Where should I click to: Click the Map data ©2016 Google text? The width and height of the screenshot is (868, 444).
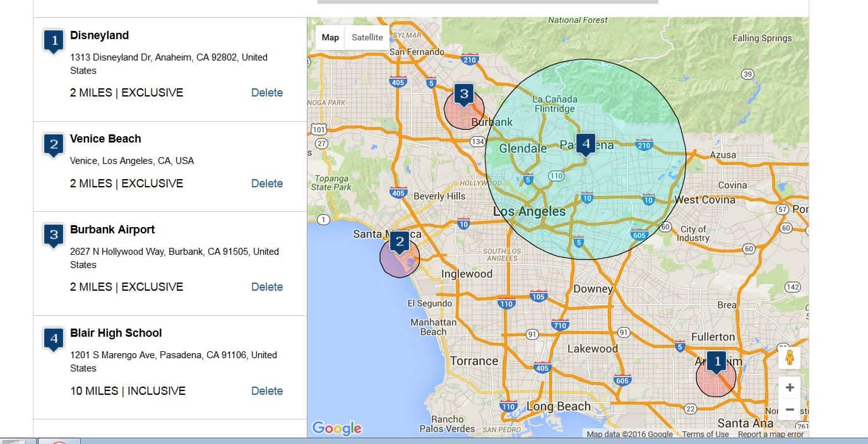pyautogui.click(x=629, y=434)
